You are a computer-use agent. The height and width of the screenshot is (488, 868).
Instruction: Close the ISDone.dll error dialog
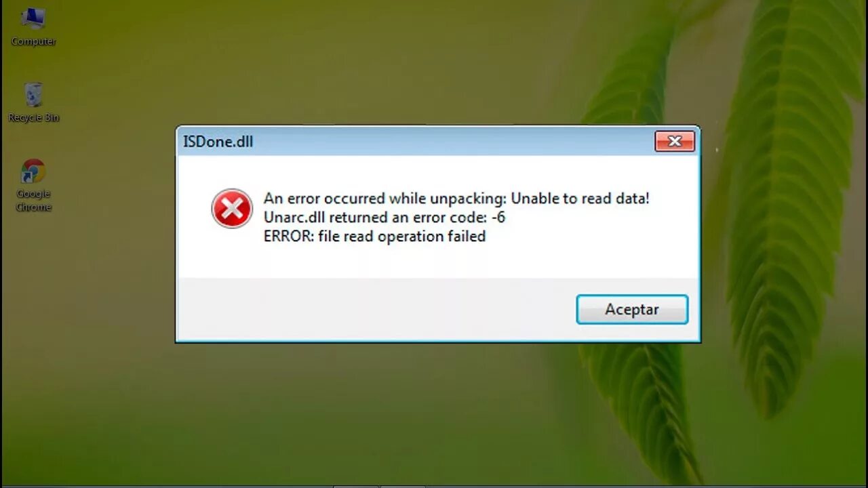pos(675,141)
